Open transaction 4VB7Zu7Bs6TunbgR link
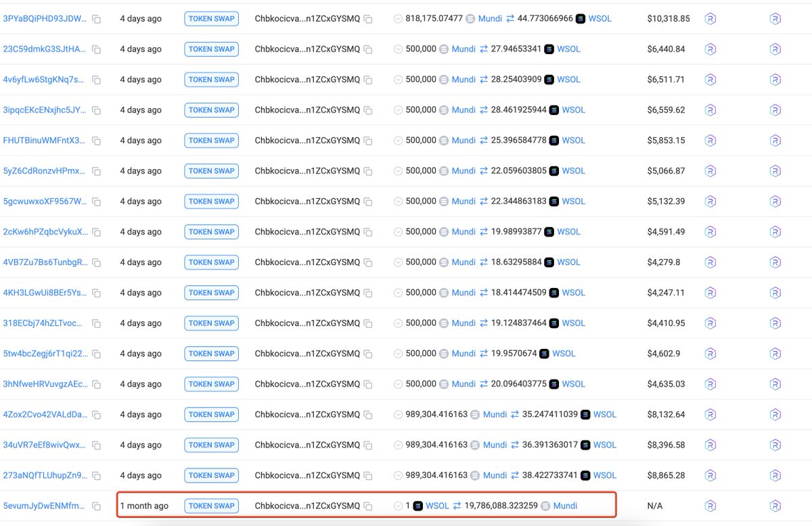Viewport: 812px width, 526px height. point(45,262)
